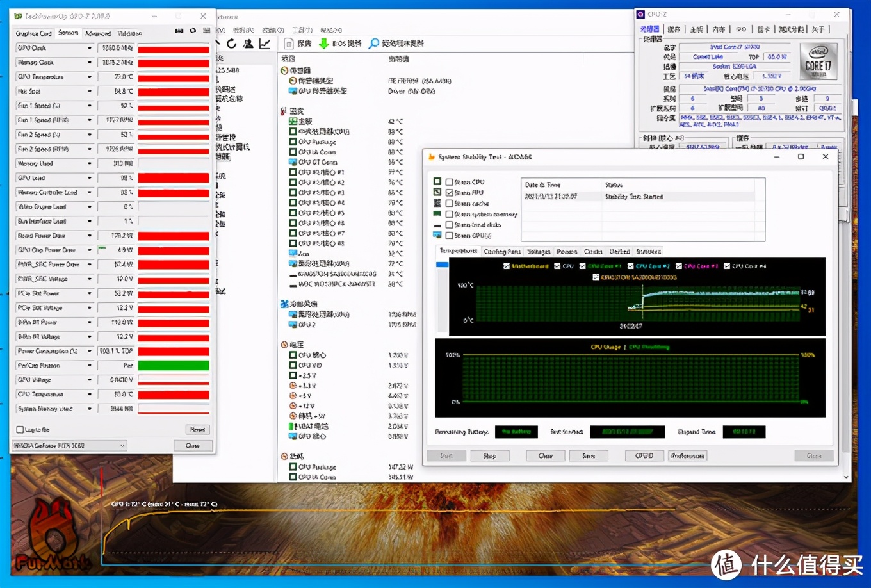Click the Stress FPU icon
871x588 pixels.
pyautogui.click(x=437, y=192)
